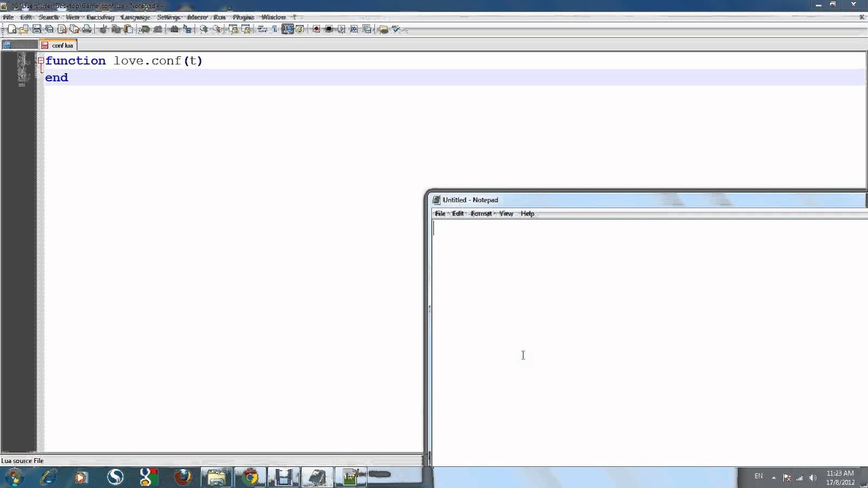Switch to the first tab left of conf.lua
The image size is (868, 488).
[x=19, y=45]
